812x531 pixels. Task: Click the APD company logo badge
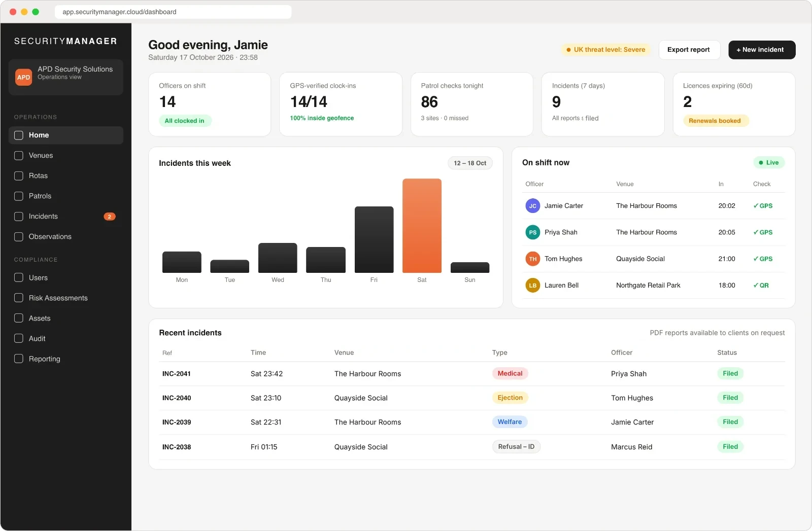pos(23,77)
